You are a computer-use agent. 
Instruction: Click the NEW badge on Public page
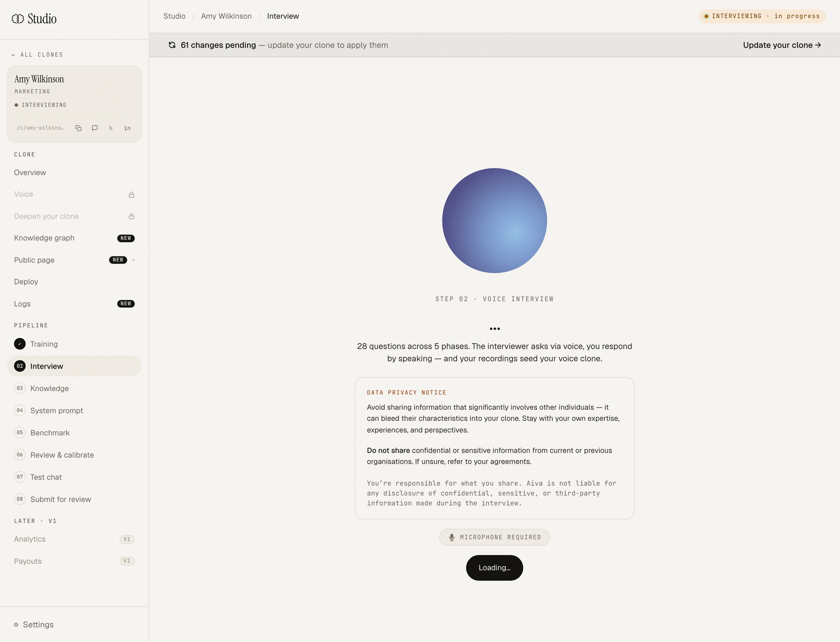click(118, 260)
